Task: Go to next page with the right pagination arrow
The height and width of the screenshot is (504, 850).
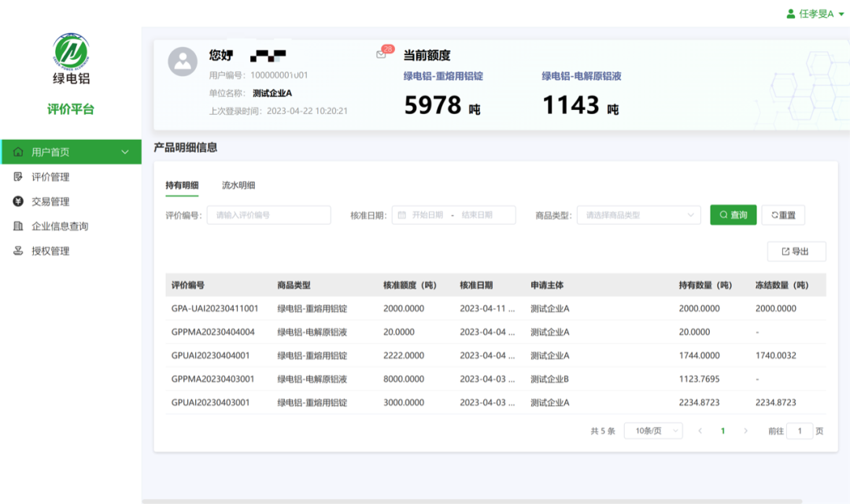Action: (x=745, y=430)
